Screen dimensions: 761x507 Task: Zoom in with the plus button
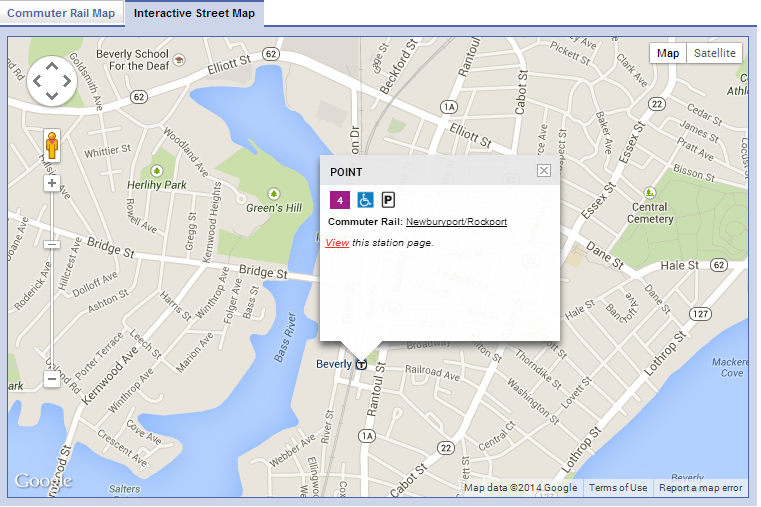coord(52,183)
